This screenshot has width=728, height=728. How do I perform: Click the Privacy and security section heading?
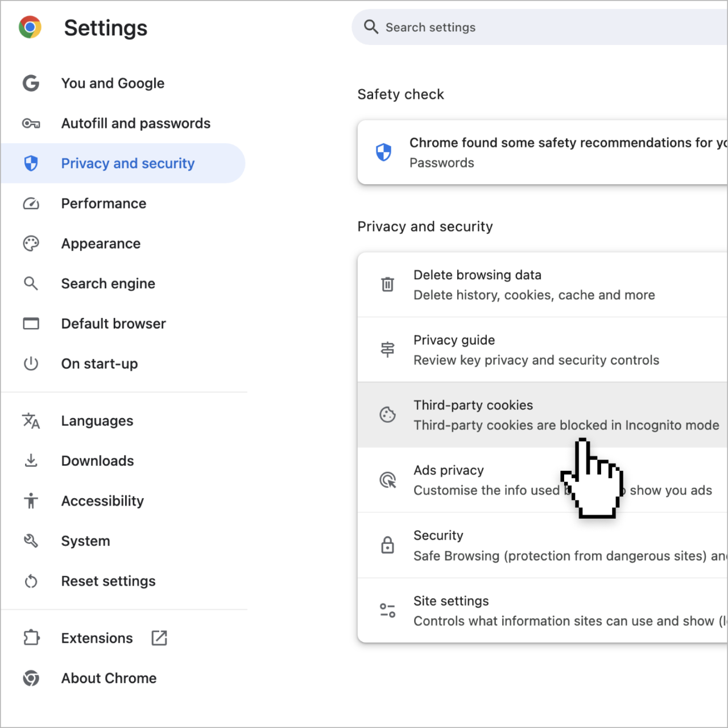(425, 226)
